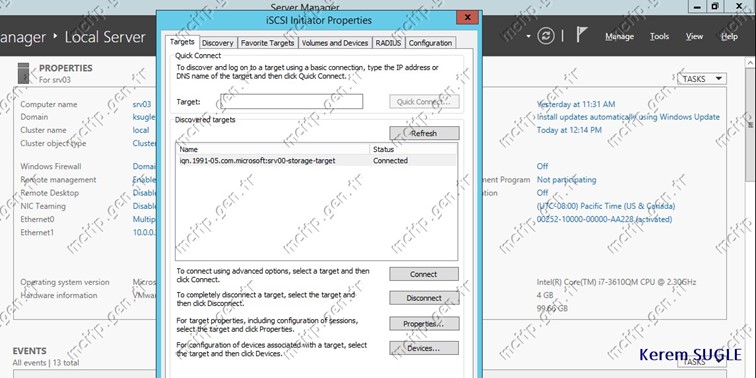Click 'Install updates automatically using Windows Update' link
Image resolution: width=756 pixels, height=378 pixels.
click(628, 117)
